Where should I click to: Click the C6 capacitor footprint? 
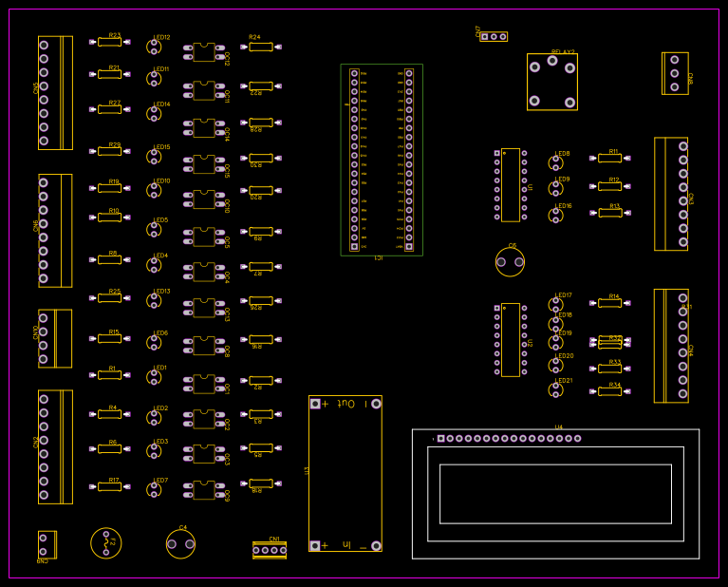[x=510, y=262]
